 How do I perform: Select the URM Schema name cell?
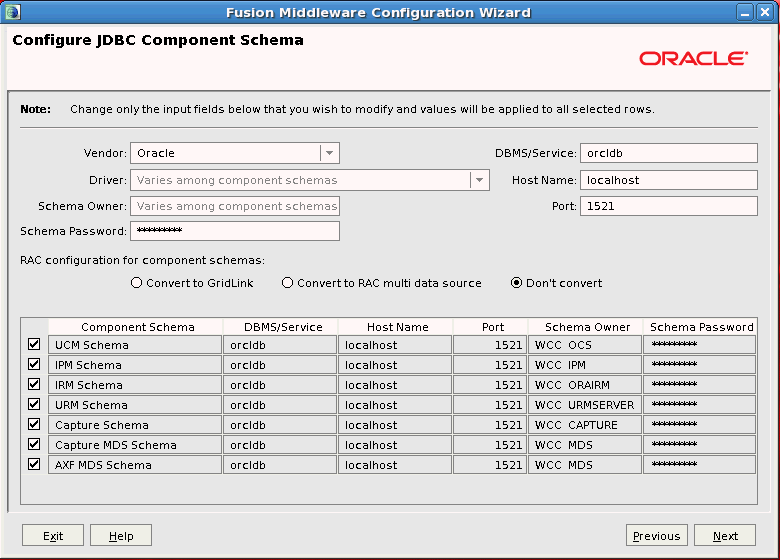(135, 405)
